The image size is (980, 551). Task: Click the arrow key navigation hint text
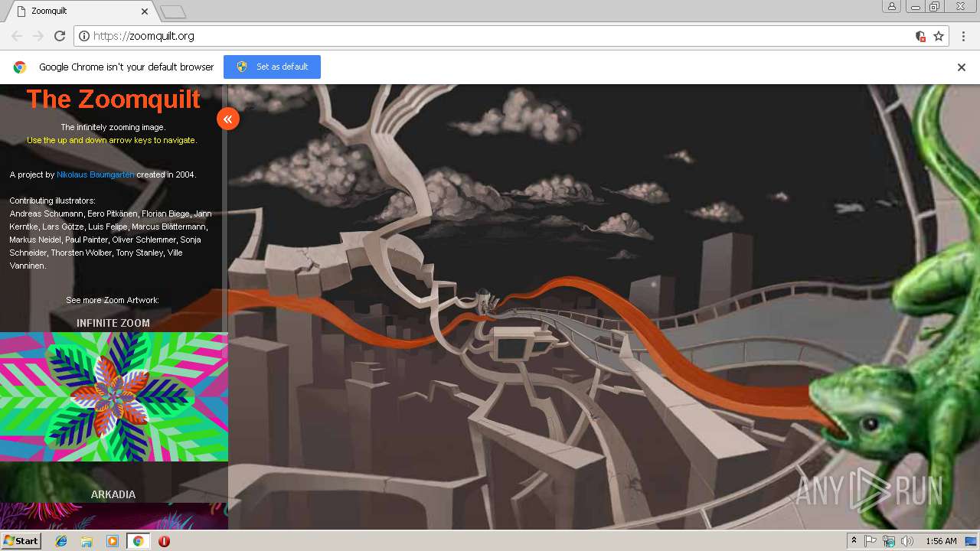(112, 140)
